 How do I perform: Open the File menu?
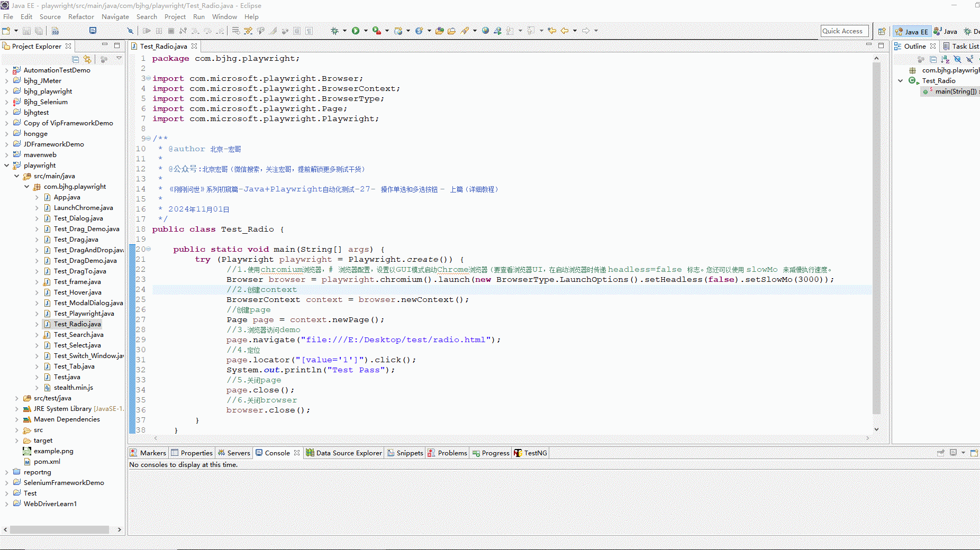pyautogui.click(x=8, y=17)
